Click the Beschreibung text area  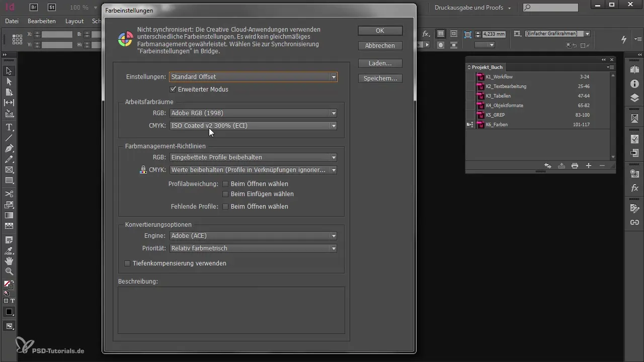pos(231,310)
